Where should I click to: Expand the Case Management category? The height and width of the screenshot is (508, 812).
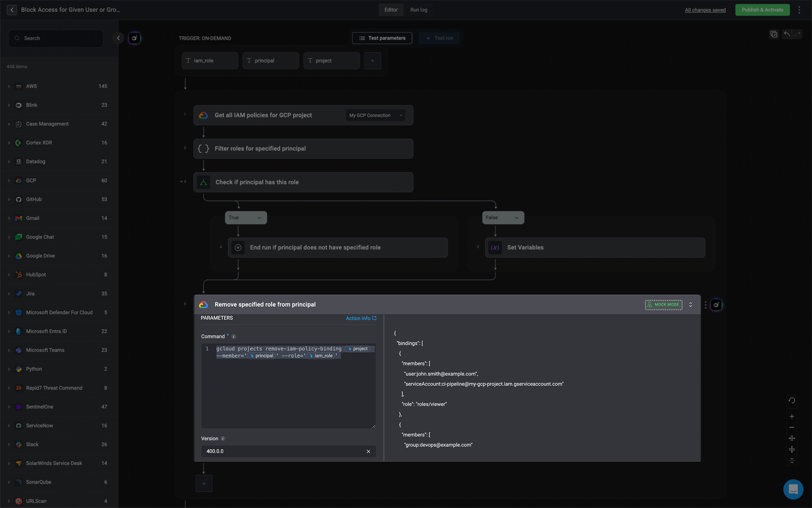pos(8,124)
